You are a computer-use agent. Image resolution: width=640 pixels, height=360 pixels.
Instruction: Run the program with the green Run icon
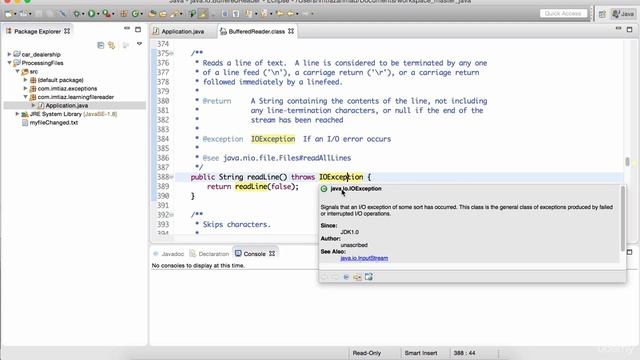click(91, 14)
